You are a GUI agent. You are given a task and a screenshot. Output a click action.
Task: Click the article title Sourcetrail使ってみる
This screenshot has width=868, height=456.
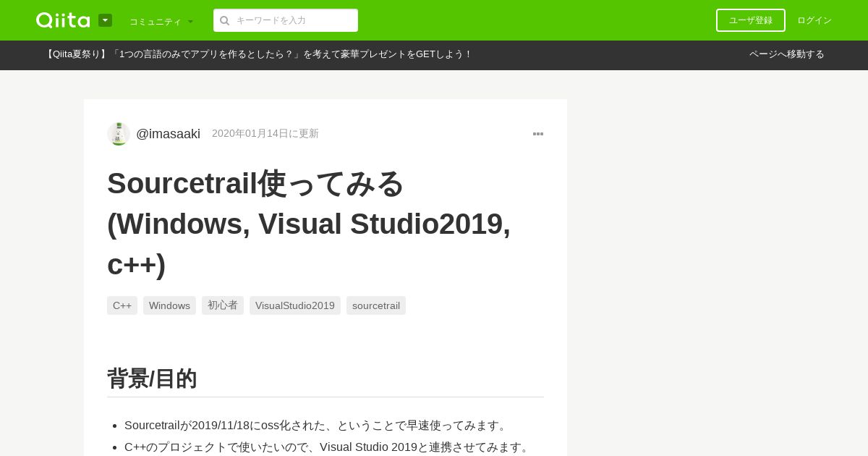309,224
